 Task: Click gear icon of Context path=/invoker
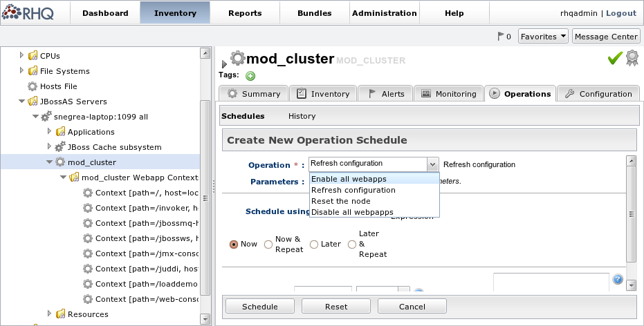[x=88, y=208]
